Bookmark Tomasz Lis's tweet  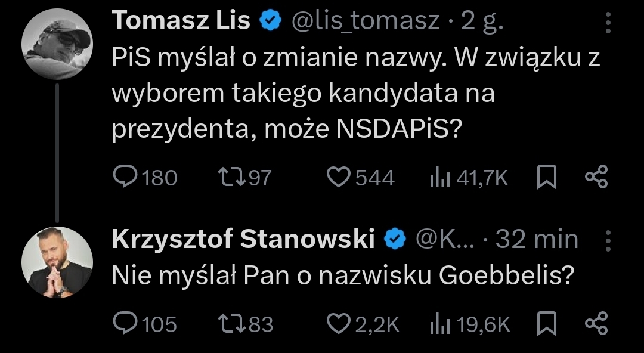coord(547,178)
